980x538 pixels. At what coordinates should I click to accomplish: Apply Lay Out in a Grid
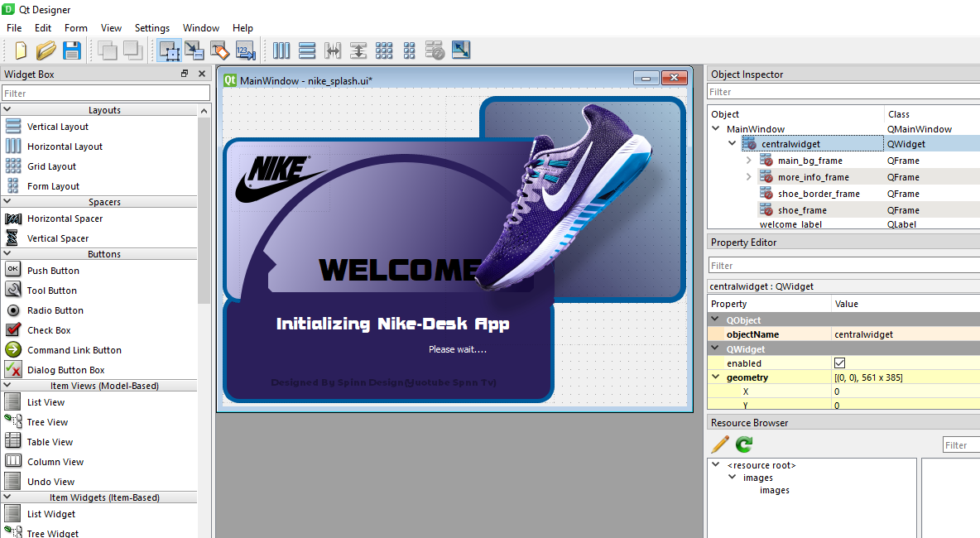tap(384, 50)
